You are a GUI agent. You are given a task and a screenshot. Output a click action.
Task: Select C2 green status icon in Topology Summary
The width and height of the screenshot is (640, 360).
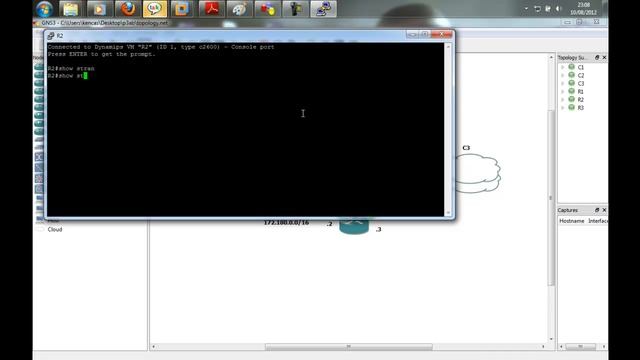[x=571, y=75]
